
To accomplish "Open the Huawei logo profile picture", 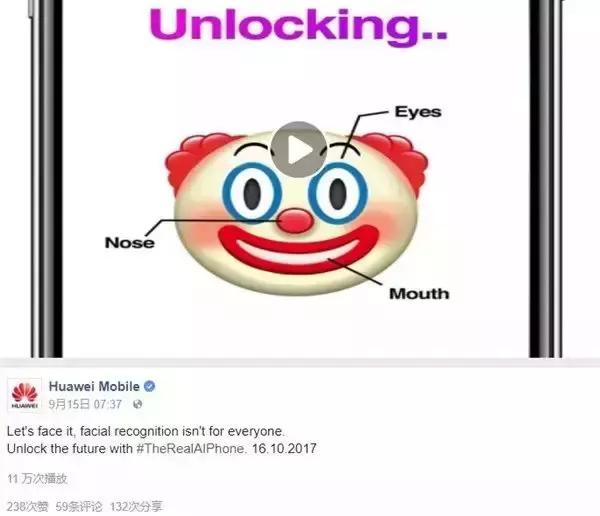I will point(24,395).
